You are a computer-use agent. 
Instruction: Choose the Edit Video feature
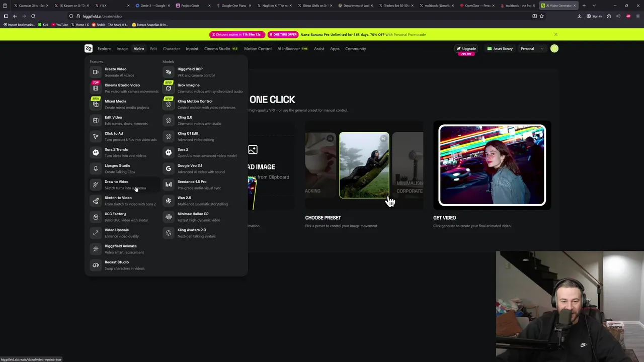[123, 120]
